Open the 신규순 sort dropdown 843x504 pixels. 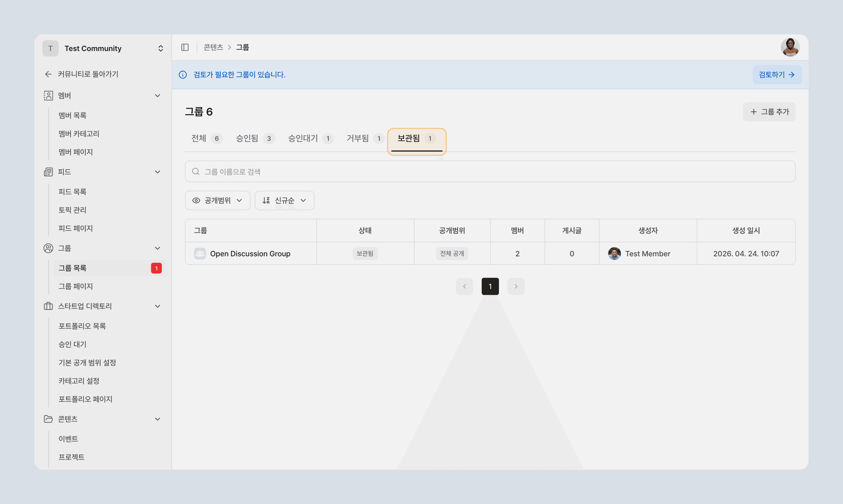point(284,200)
